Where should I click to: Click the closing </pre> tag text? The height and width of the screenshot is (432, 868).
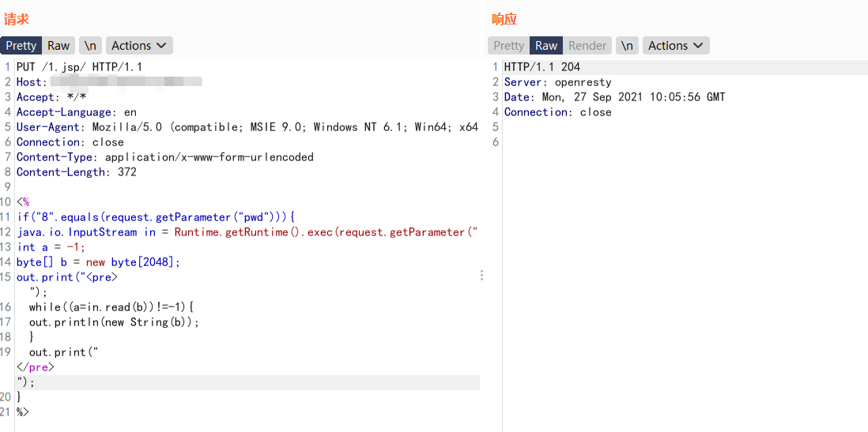tap(36, 366)
